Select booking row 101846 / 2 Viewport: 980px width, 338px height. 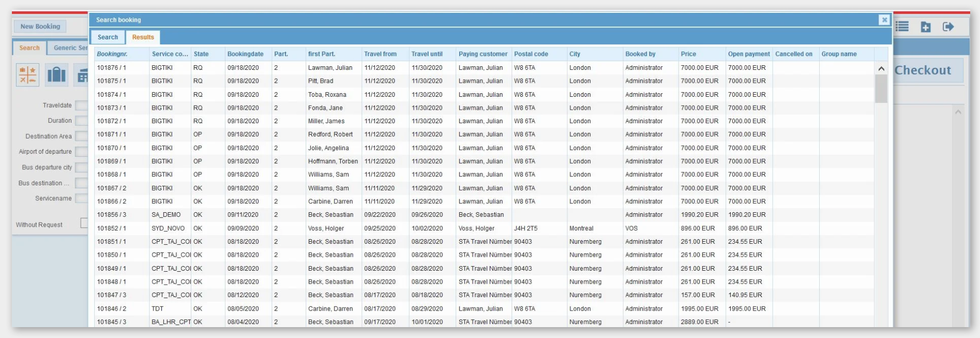tap(484, 308)
